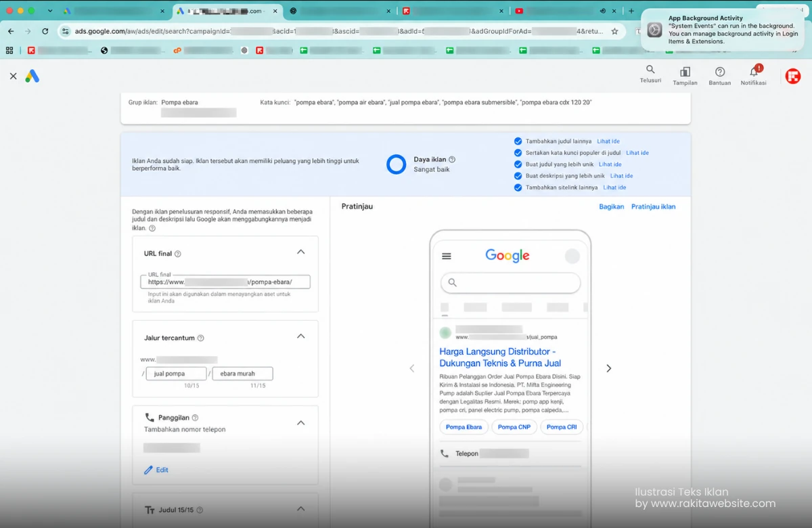Collapse the Jalur tercantum section

tap(301, 336)
